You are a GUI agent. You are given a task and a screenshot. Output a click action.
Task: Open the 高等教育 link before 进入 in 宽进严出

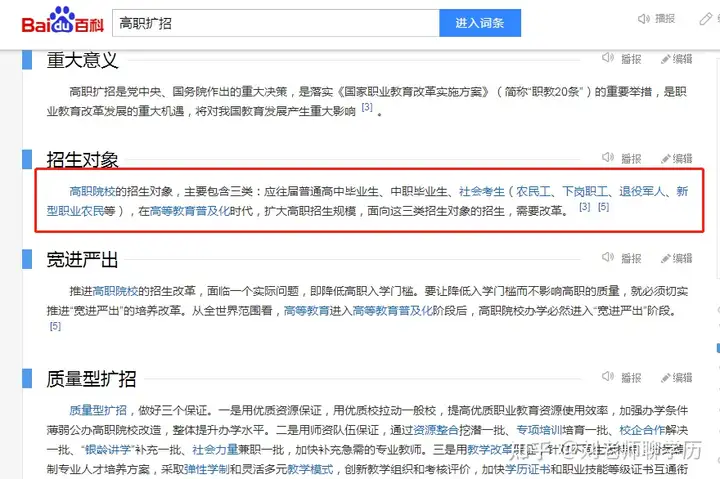(306, 310)
